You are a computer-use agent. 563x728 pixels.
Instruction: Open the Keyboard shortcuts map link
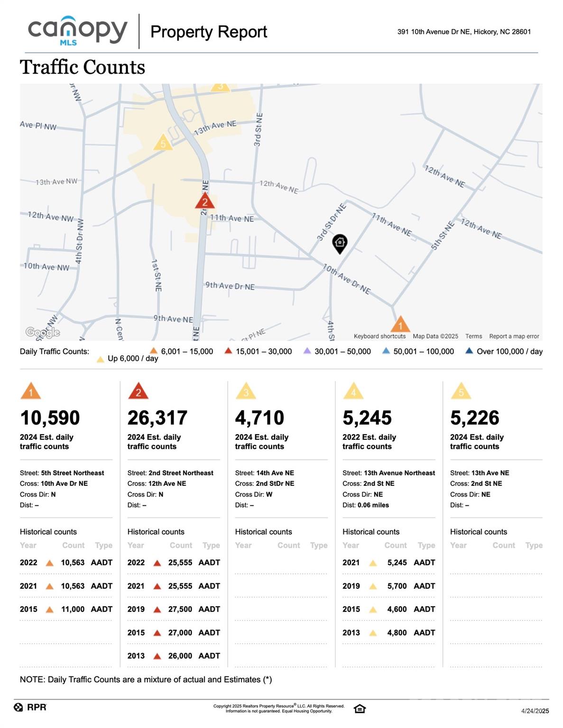[x=379, y=336]
